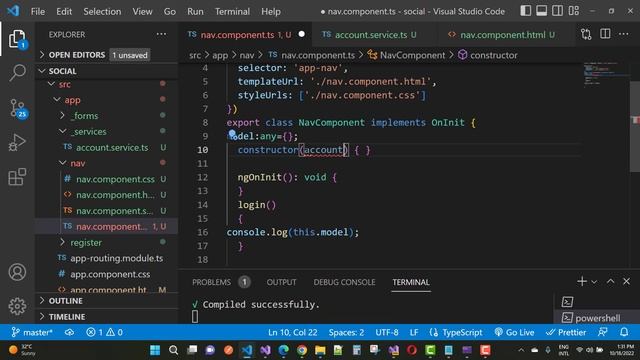Click Ln 10, Col 22 status entry
The width and height of the screenshot is (640, 360).
click(x=293, y=333)
